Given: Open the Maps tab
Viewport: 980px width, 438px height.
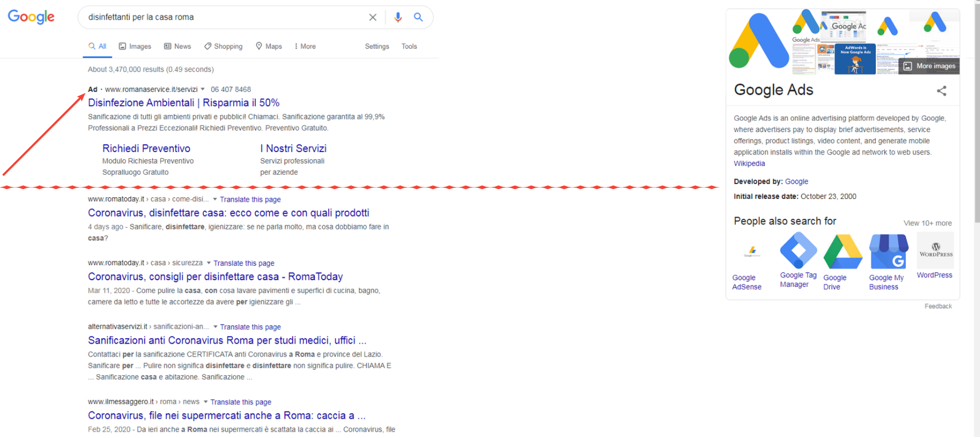Looking at the screenshot, I should [269, 46].
